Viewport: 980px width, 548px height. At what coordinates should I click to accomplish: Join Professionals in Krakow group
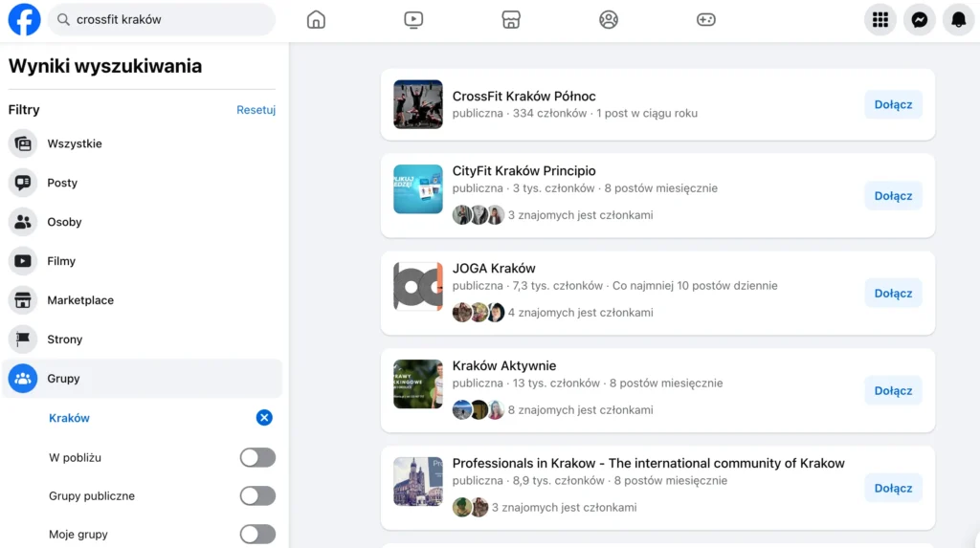point(893,488)
